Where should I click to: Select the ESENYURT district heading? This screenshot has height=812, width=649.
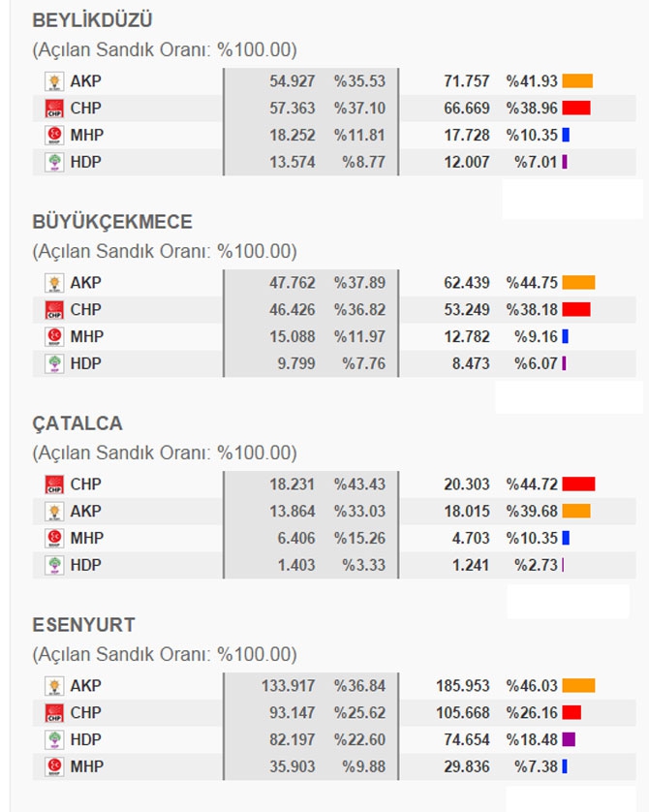[x=83, y=625]
